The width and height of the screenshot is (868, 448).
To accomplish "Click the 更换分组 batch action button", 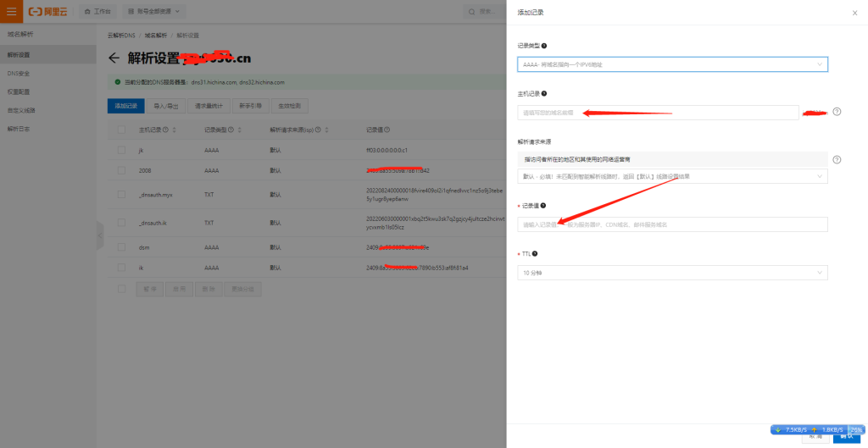I will pos(242,289).
